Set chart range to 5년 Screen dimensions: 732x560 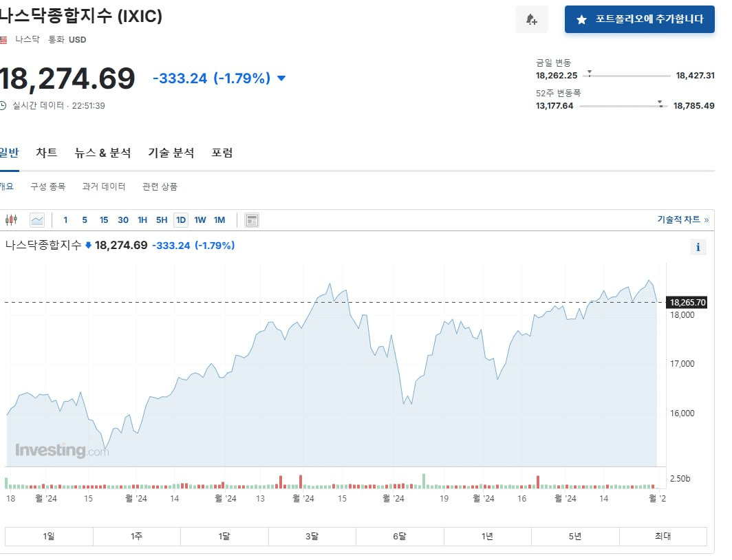[x=575, y=536]
